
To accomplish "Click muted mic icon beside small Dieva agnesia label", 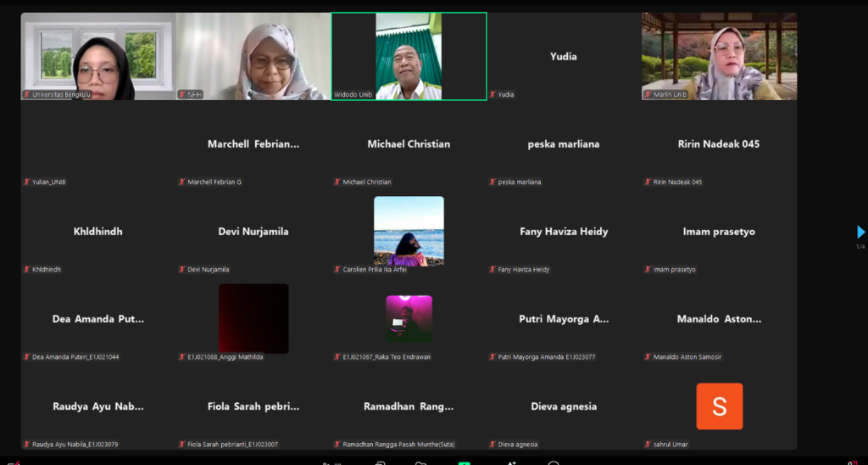I will (x=492, y=445).
